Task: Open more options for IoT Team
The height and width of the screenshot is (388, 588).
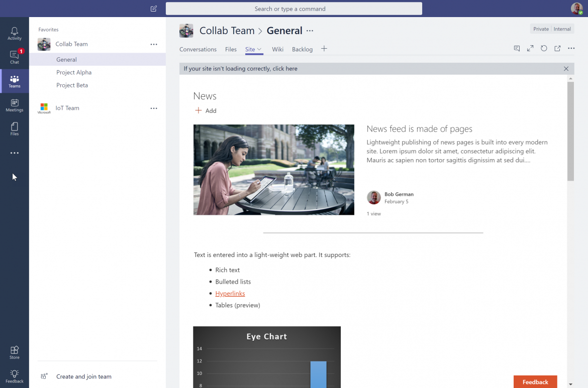Action: 154,108
